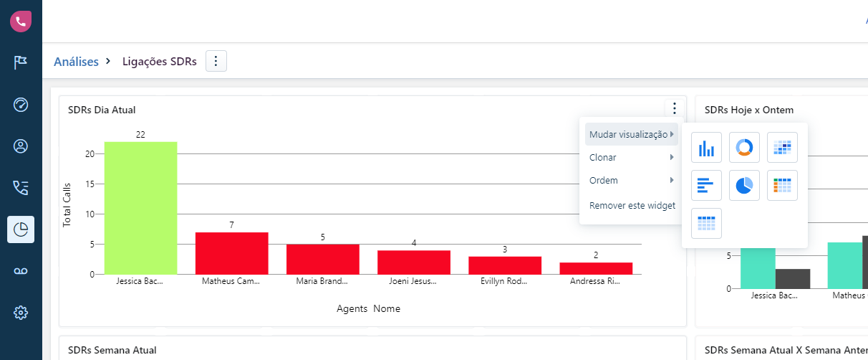Click the Ligações SDRs breadcrumb title
This screenshot has width=868, height=360.
tap(159, 62)
